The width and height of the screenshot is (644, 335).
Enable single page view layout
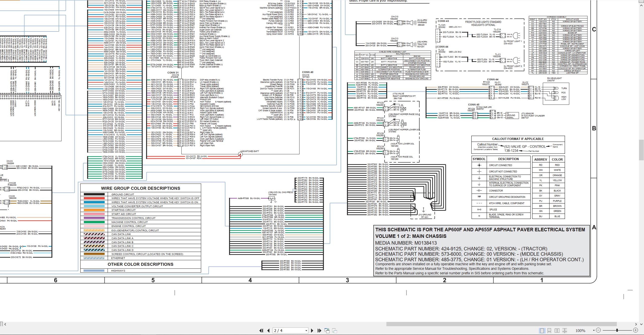click(542, 330)
